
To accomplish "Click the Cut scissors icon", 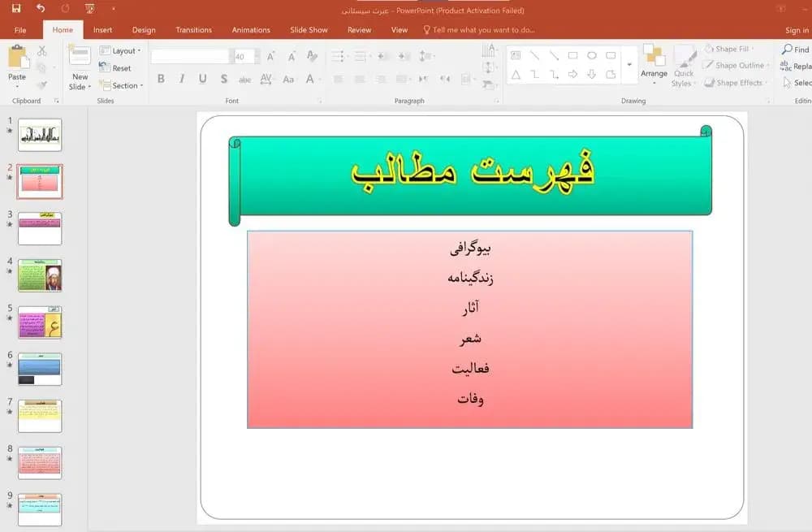I will [42, 51].
